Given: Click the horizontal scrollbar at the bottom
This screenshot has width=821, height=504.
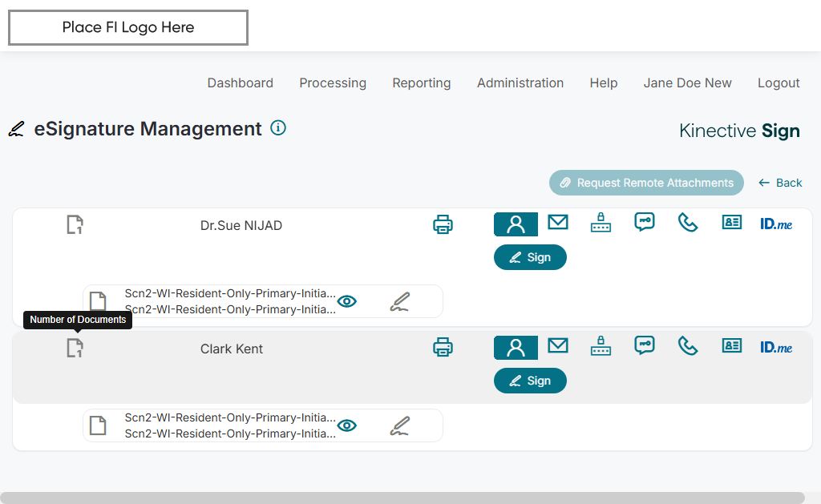Looking at the screenshot, I should click(402, 498).
